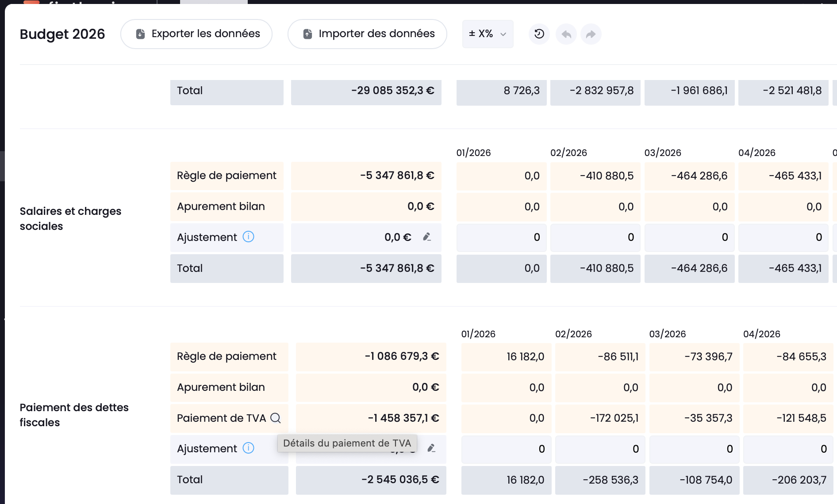Click edit pencil in dettes fiscales Ajustement row
The image size is (837, 504).
tap(431, 448)
